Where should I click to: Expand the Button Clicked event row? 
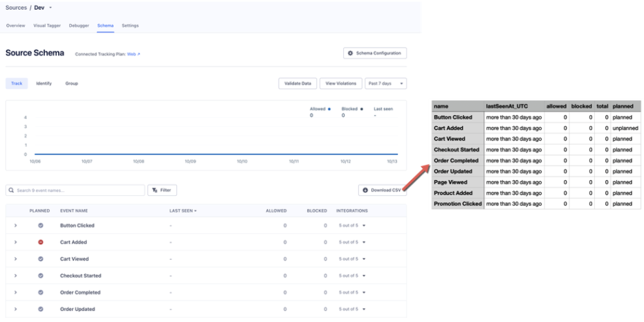(x=15, y=226)
